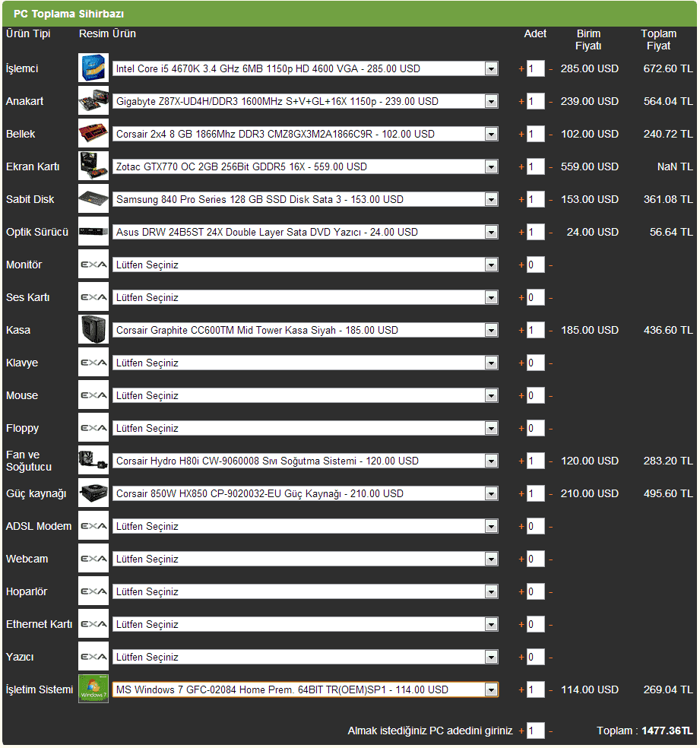This screenshot has width=700, height=748.
Task: Click the EXA placeholder icon in Klavye row
Action: point(93,362)
